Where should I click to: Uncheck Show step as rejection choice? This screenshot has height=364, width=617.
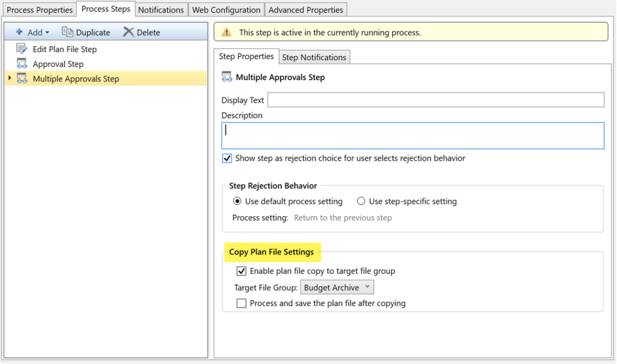click(227, 158)
